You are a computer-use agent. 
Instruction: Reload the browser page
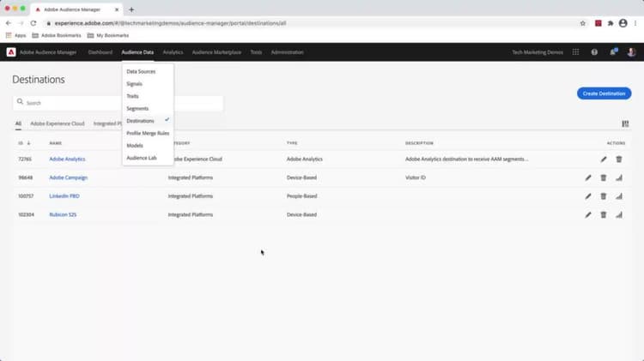[33, 23]
